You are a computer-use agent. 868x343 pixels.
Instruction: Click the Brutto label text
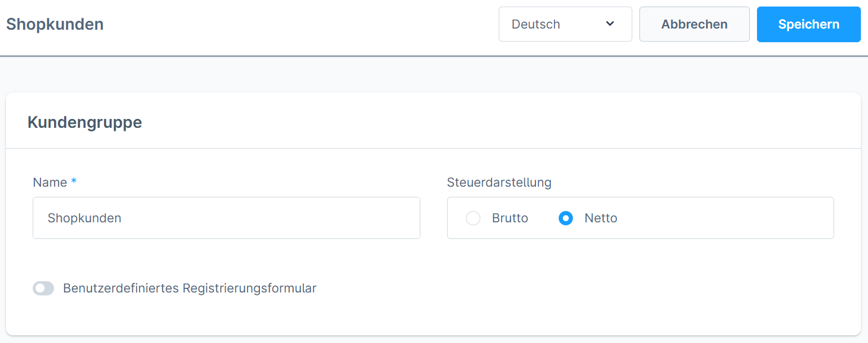pyautogui.click(x=510, y=218)
